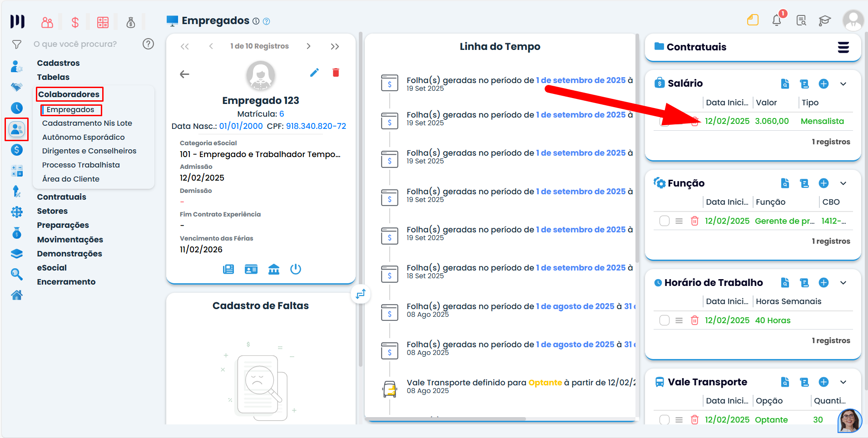
Task: Jump to the first employee record
Action: coord(184,46)
